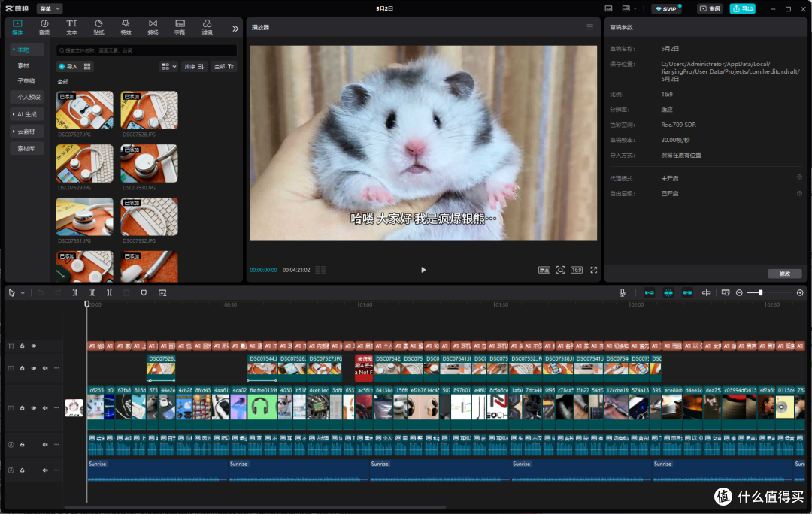Click the fullscreen icon in the player
This screenshot has width=812, height=514.
coord(593,270)
